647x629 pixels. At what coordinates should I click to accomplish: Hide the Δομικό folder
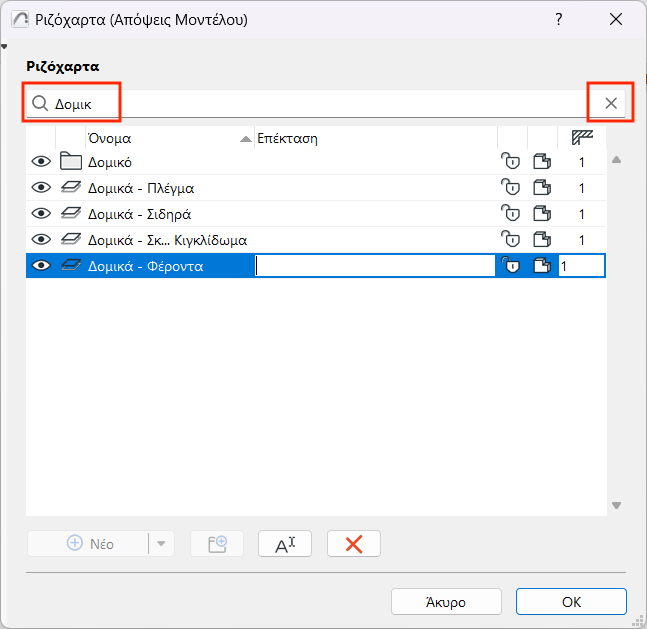[x=41, y=161]
